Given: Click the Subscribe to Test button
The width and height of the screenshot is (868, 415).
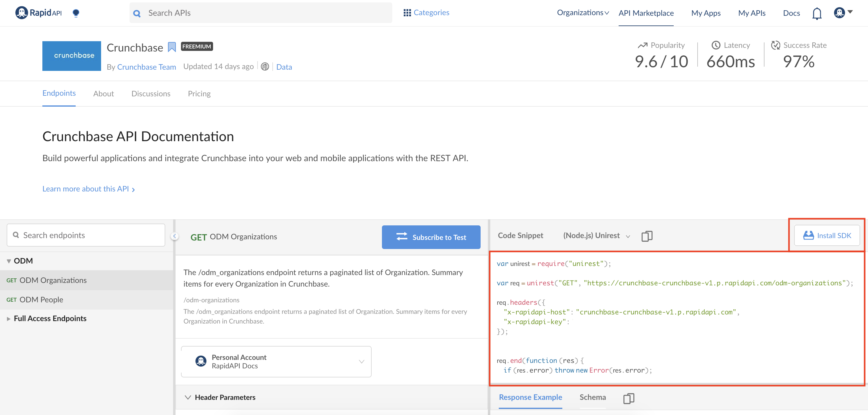Looking at the screenshot, I should 431,237.
